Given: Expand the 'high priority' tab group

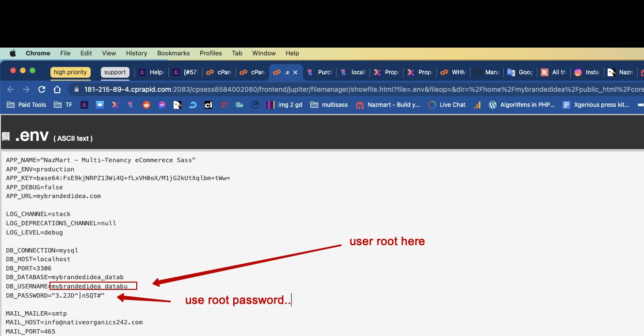Looking at the screenshot, I should point(70,72).
